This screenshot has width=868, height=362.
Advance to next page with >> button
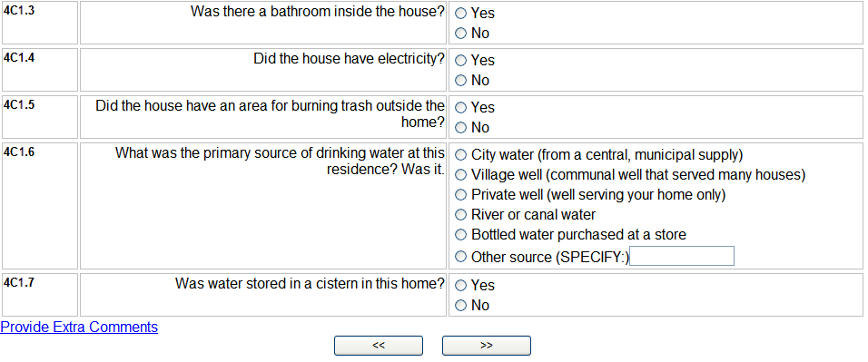(486, 346)
